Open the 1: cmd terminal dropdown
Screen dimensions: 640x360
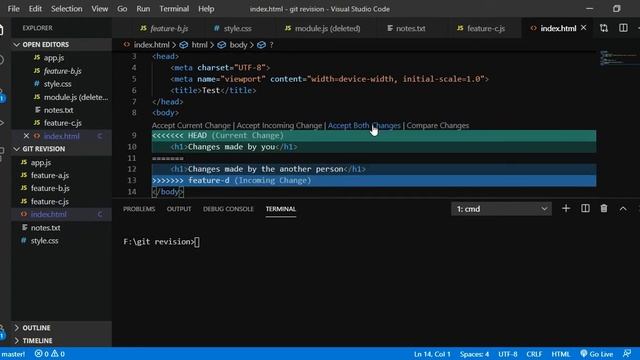click(501, 209)
